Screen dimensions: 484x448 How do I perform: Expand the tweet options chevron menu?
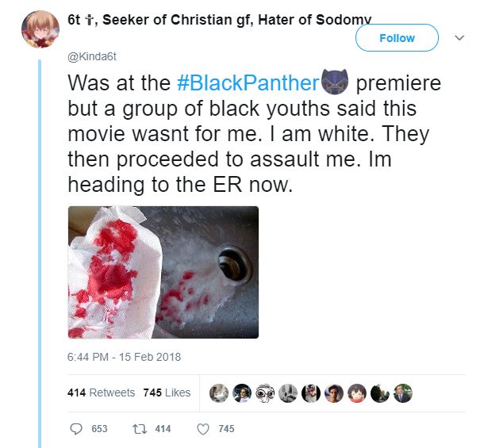pyautogui.click(x=458, y=37)
